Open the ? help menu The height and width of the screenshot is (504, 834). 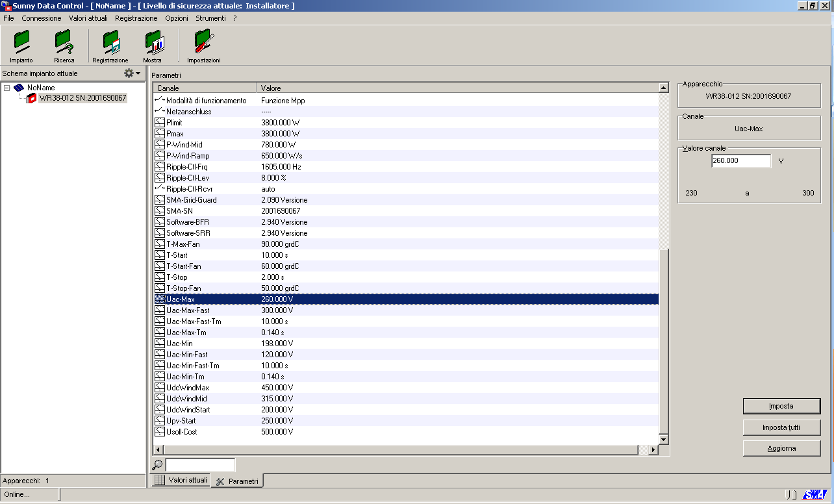(x=235, y=18)
